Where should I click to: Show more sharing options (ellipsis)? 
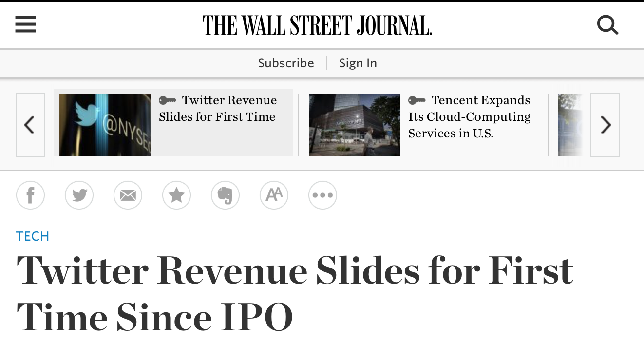322,195
